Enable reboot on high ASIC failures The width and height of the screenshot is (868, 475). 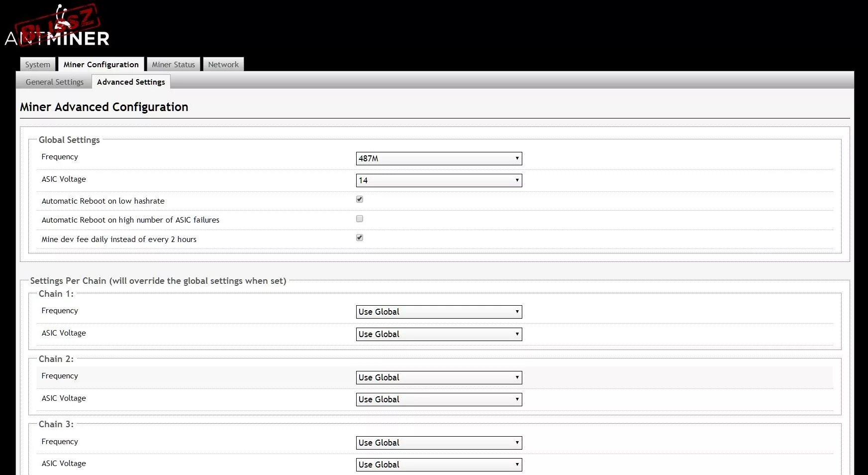click(x=360, y=219)
